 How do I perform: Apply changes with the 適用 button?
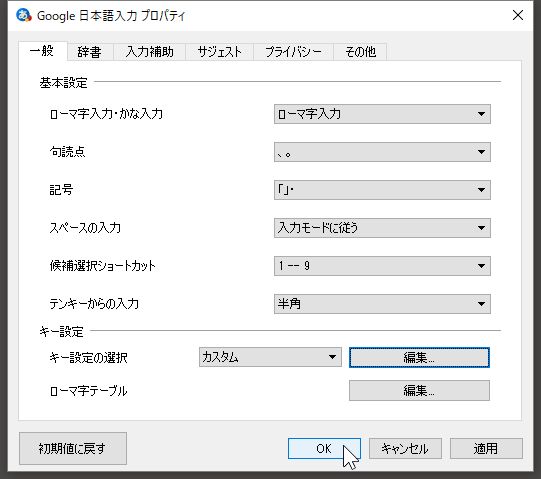486,449
